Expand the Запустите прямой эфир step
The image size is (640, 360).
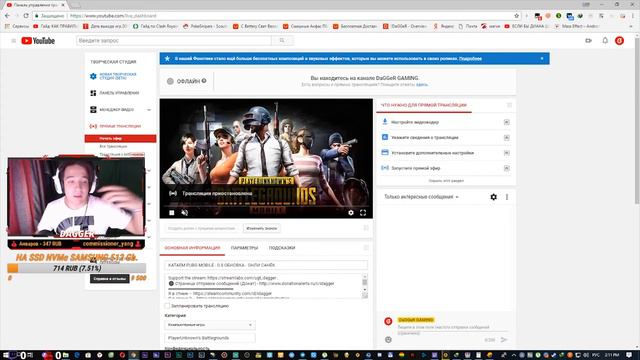click(507, 168)
